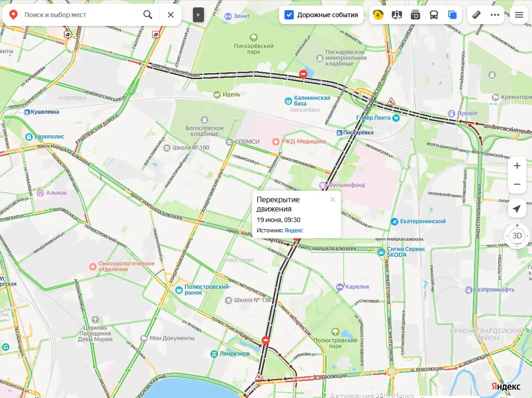Clear the search field with X
This screenshot has height=398, width=532.
click(x=171, y=15)
